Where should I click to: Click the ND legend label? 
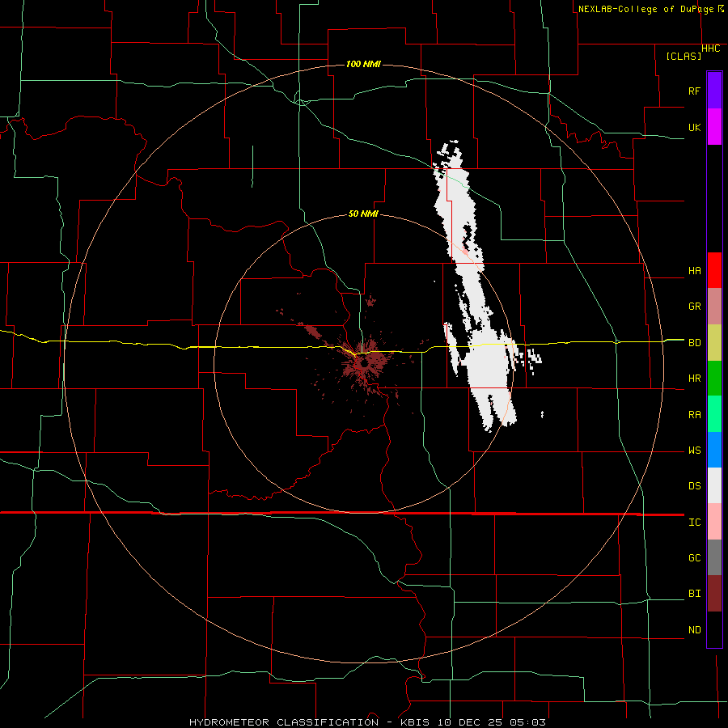[694, 629]
